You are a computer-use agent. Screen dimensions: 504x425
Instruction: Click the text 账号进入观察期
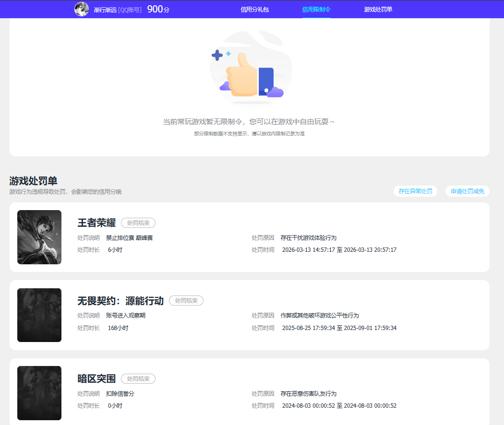126,316
